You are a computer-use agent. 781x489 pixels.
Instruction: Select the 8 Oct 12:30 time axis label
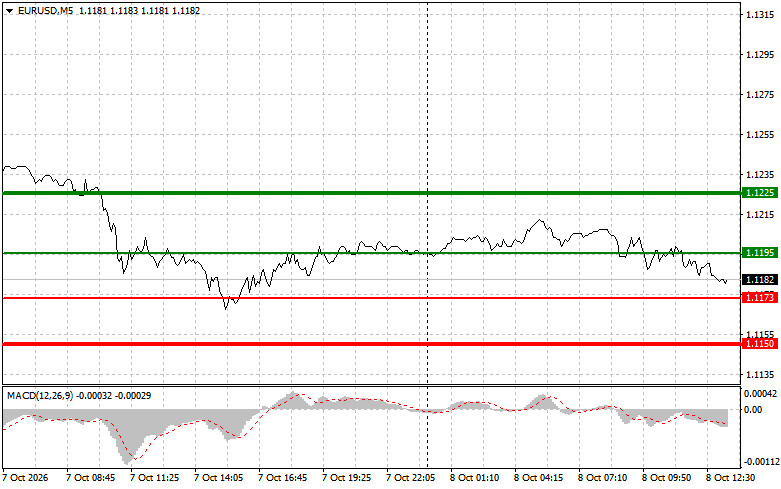point(731,478)
